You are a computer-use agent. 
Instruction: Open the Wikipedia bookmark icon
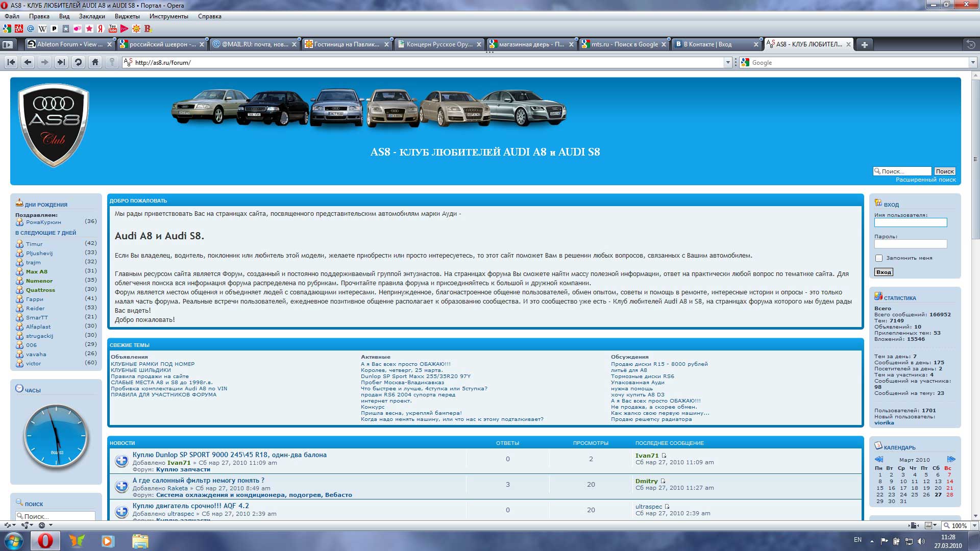coord(42,29)
